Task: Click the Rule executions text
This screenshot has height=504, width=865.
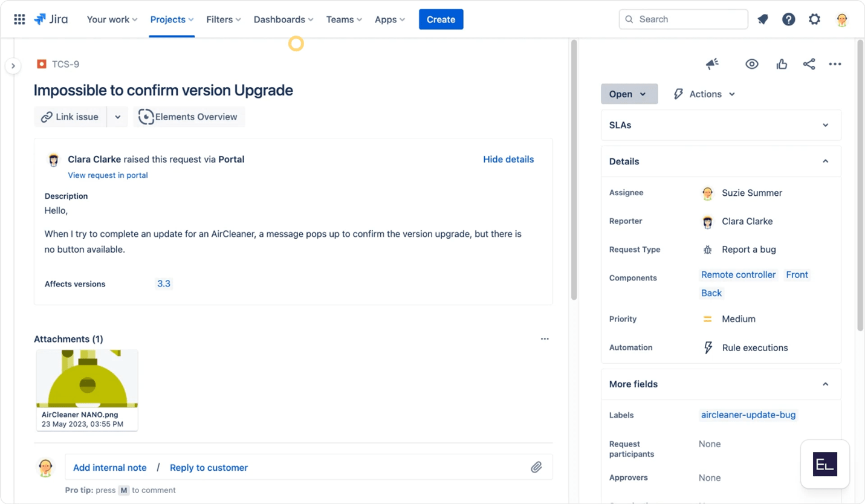Action: point(755,348)
